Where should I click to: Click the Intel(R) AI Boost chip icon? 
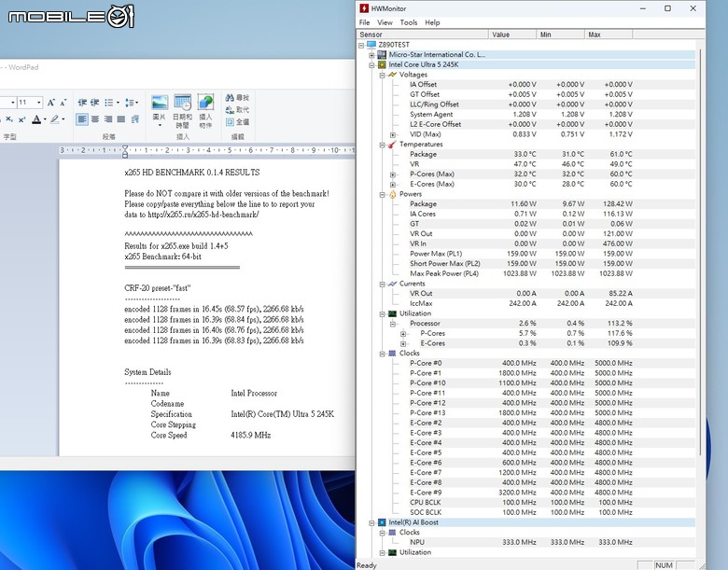click(x=382, y=522)
